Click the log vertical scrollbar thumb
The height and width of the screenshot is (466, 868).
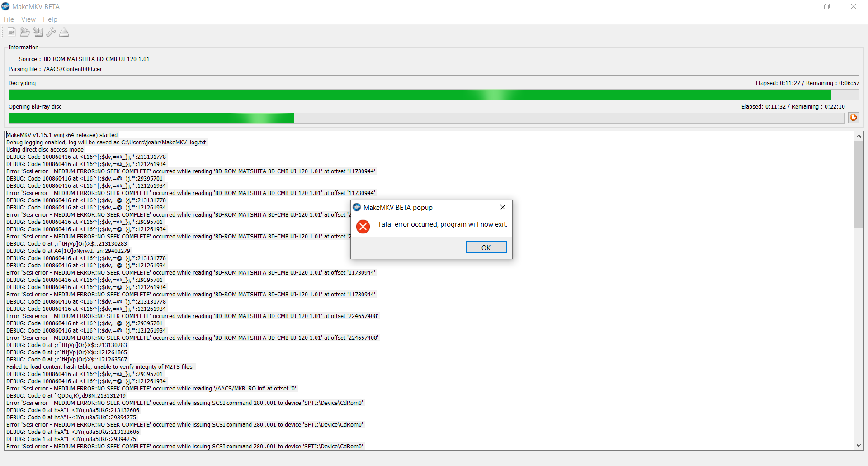click(x=859, y=185)
